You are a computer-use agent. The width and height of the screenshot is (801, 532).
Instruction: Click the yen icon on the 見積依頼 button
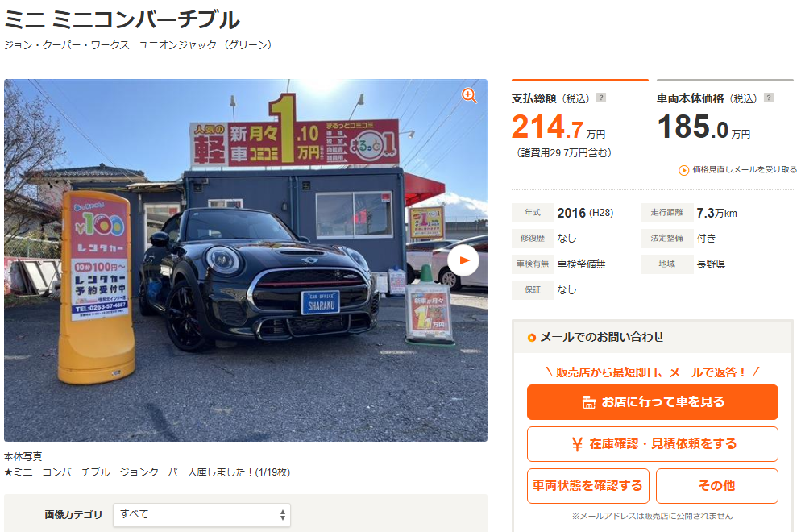coord(577,444)
